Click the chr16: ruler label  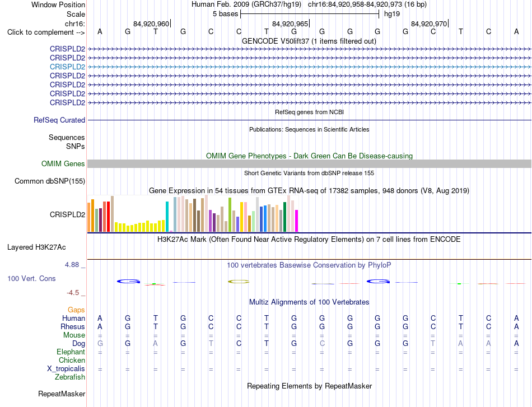tap(75, 24)
